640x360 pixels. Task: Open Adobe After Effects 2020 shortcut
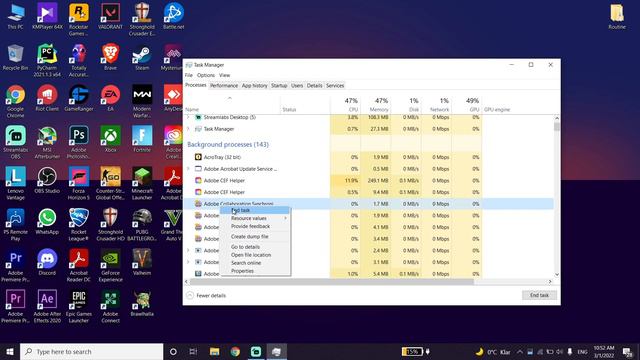[x=47, y=306]
